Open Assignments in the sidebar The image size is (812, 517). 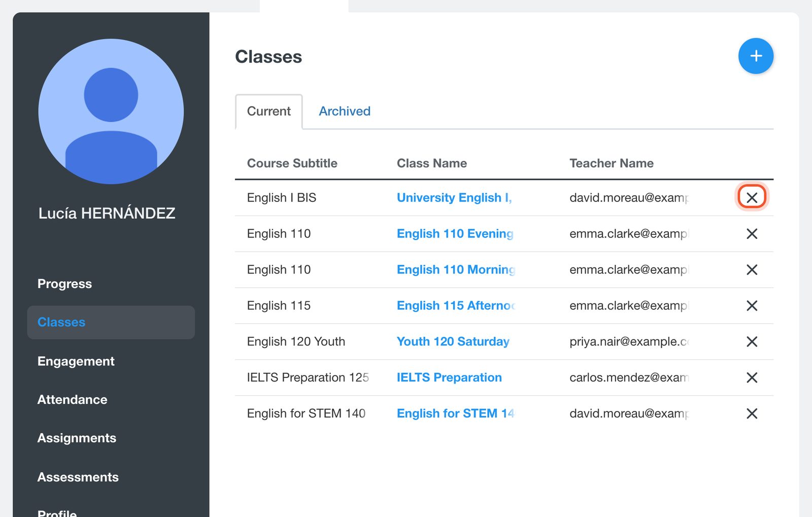[77, 438]
